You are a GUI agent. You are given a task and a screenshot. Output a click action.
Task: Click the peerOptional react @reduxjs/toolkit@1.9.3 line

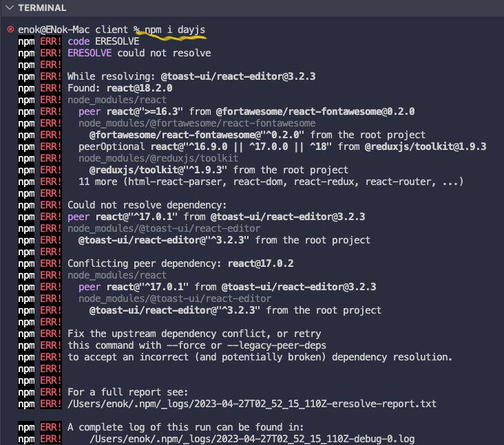click(282, 146)
